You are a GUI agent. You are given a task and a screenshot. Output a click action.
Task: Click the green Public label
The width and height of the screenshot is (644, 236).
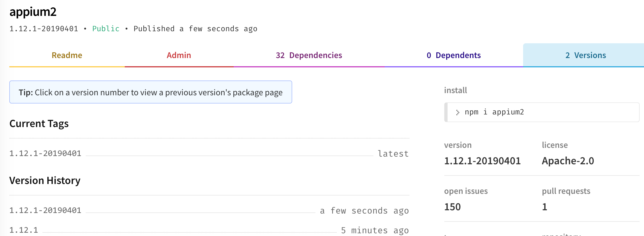[106, 29]
